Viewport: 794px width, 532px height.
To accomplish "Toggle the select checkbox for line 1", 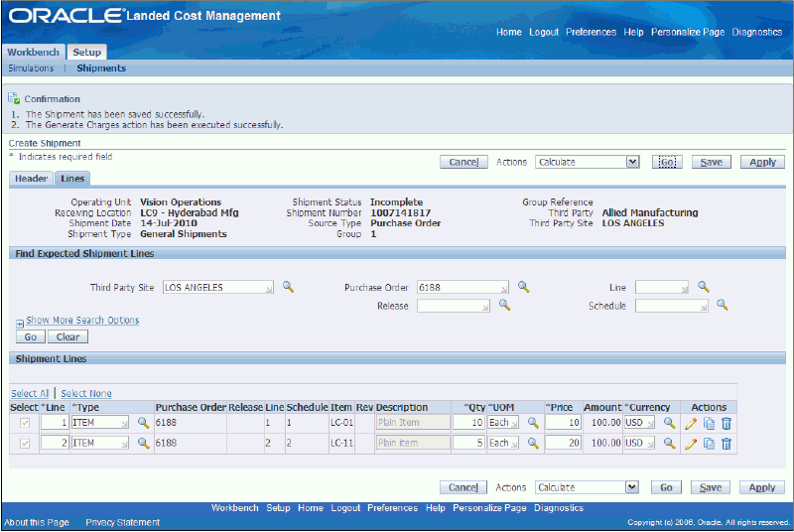I will 26,423.
